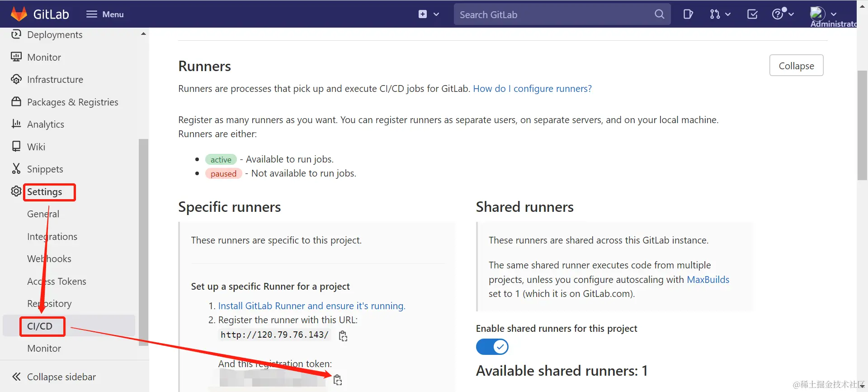Image resolution: width=868 pixels, height=392 pixels.
Task: Open Install GitLab Runner link
Action: click(x=311, y=306)
